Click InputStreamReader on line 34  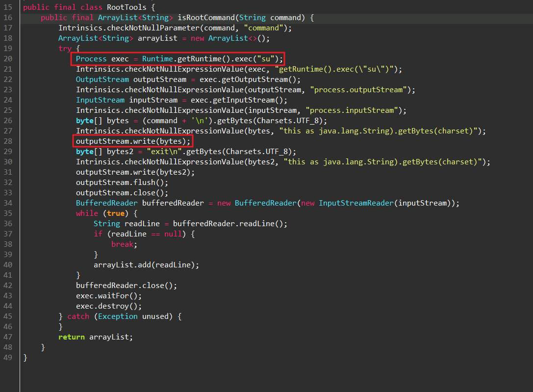click(356, 203)
